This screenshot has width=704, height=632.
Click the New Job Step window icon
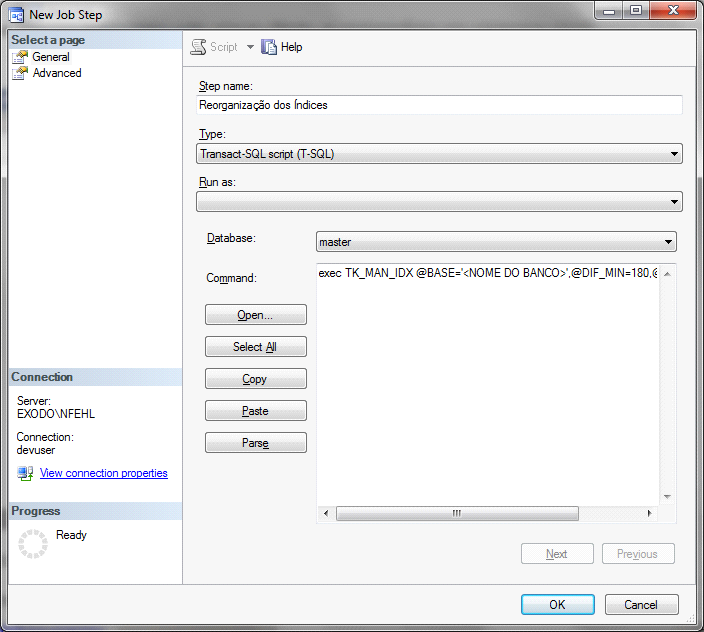tap(16, 15)
